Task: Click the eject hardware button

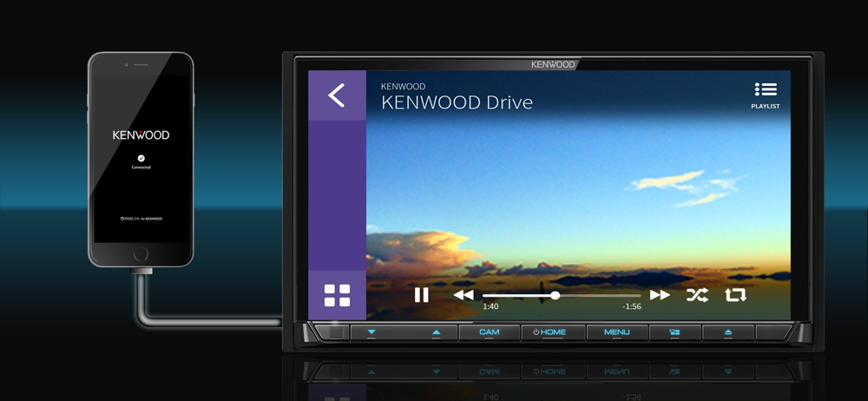Action: (728, 332)
